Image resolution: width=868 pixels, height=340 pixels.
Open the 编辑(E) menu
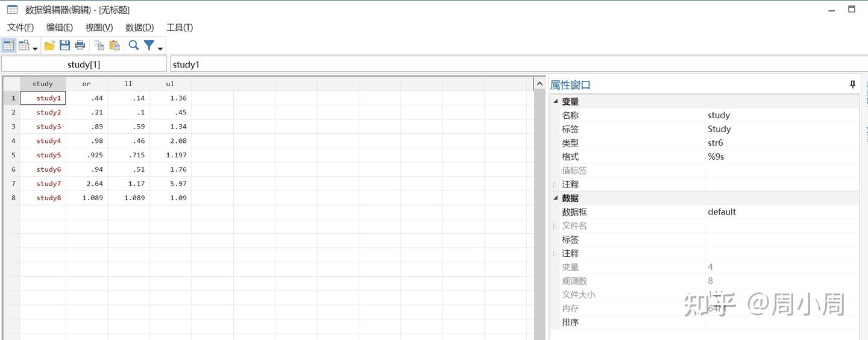click(60, 27)
